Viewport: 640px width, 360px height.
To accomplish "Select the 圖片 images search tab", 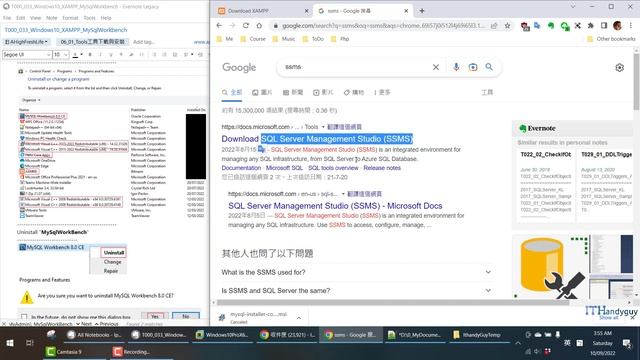I will tap(262, 93).
